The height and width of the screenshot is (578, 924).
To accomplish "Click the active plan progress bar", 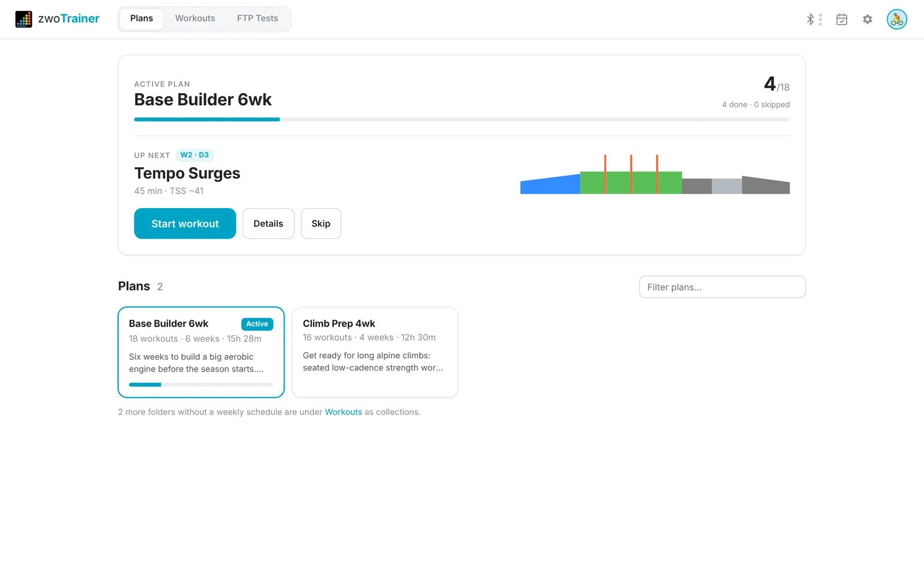I will click(x=462, y=120).
